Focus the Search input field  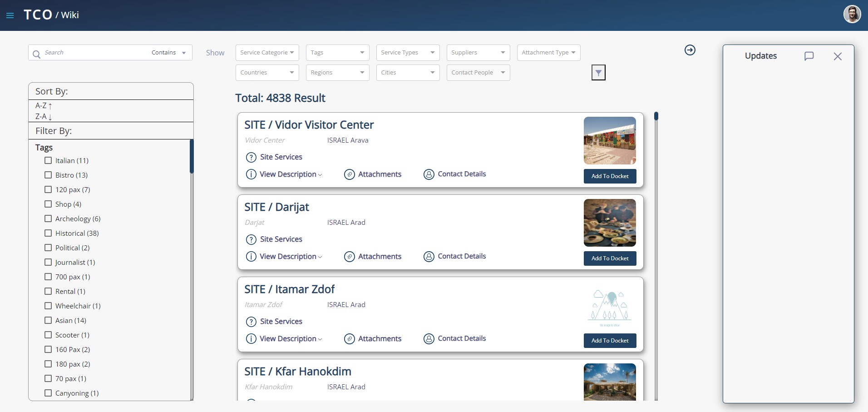tap(95, 53)
